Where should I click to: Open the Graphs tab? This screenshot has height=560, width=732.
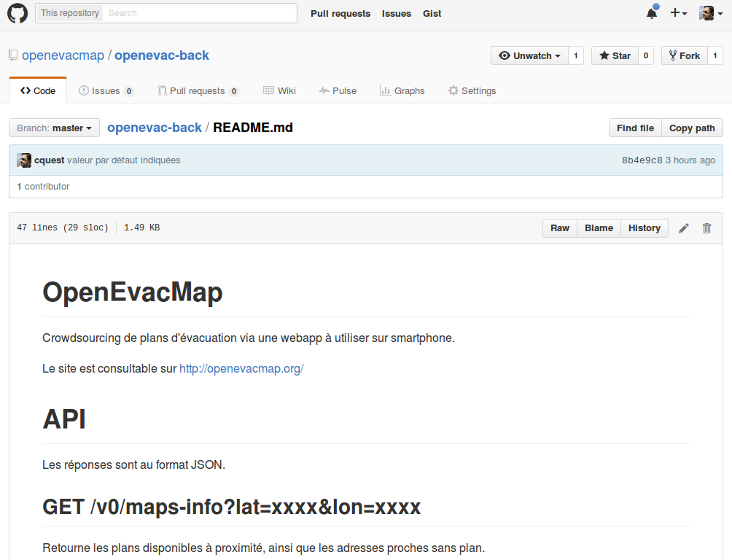(402, 90)
